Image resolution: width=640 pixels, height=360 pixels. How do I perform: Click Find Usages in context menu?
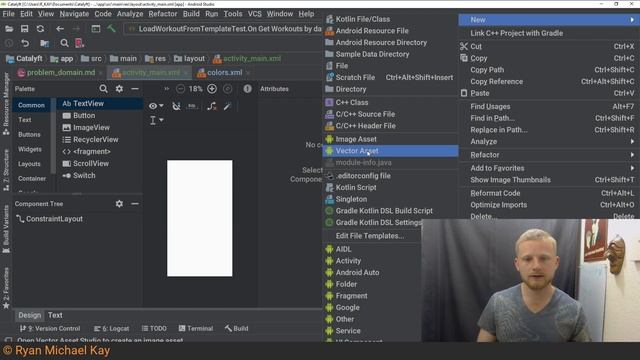pyautogui.click(x=549, y=107)
